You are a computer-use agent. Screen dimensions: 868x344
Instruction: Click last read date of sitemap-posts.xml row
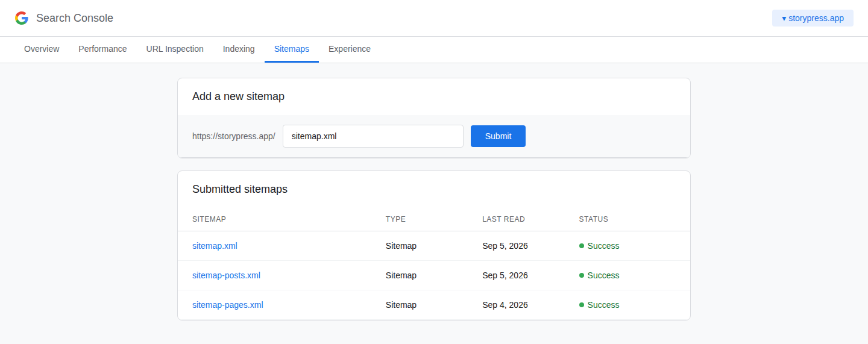[505, 275]
